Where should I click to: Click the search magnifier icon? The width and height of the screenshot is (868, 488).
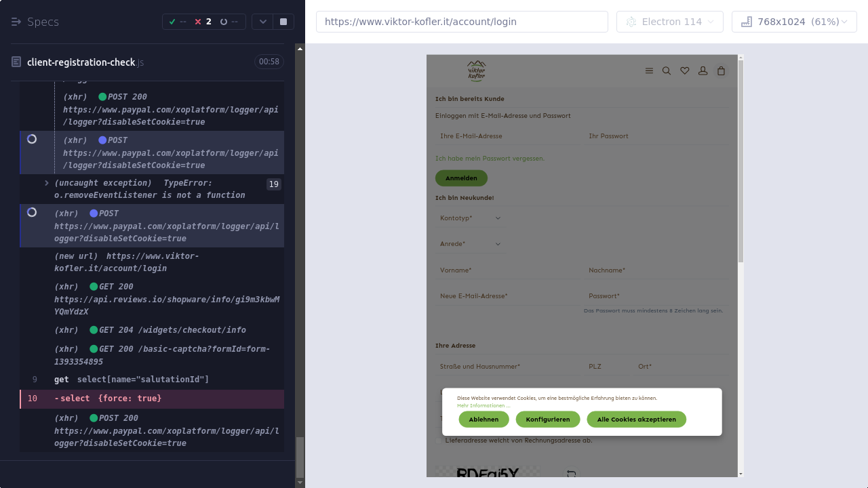click(667, 70)
